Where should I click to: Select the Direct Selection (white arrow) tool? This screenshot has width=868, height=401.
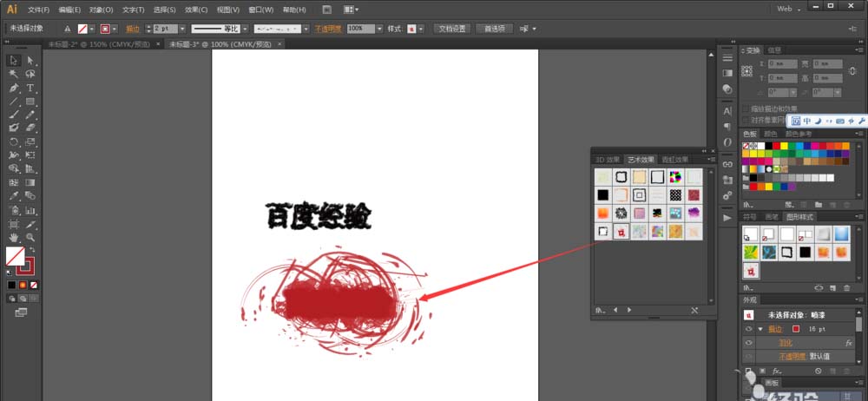click(30, 61)
